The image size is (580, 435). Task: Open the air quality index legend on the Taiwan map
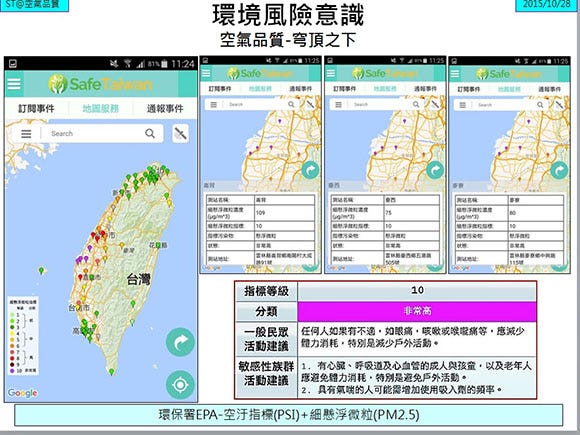[23, 336]
